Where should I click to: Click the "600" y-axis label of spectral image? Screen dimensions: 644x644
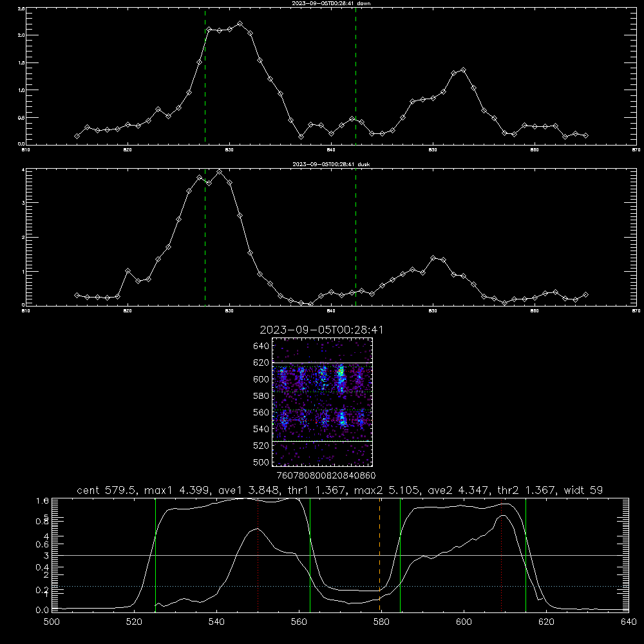[x=261, y=379]
